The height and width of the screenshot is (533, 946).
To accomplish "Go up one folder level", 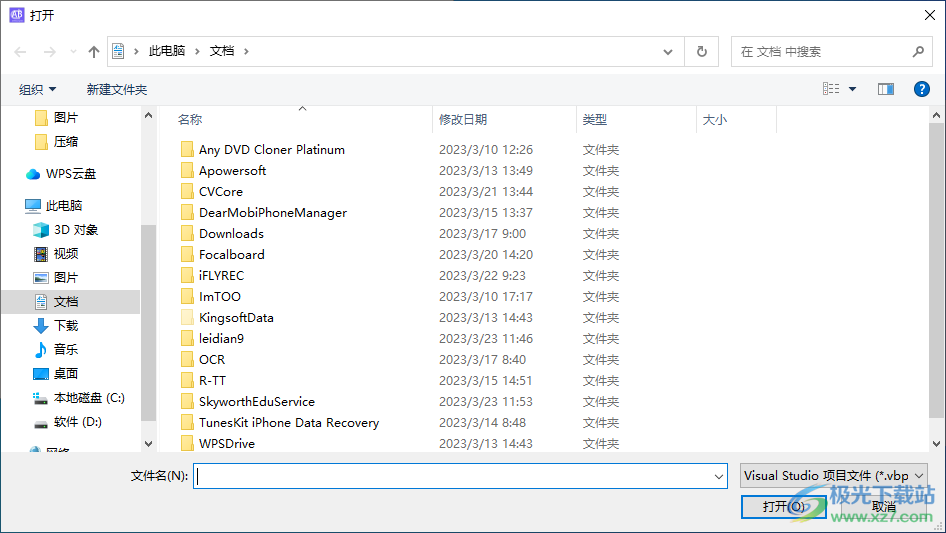I will pyautogui.click(x=94, y=52).
